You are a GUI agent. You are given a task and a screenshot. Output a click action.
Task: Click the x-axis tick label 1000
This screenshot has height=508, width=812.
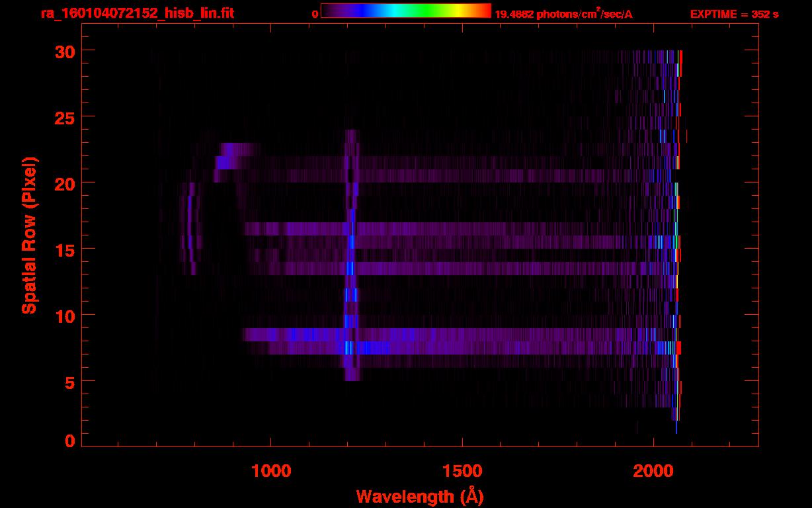pyautogui.click(x=271, y=470)
